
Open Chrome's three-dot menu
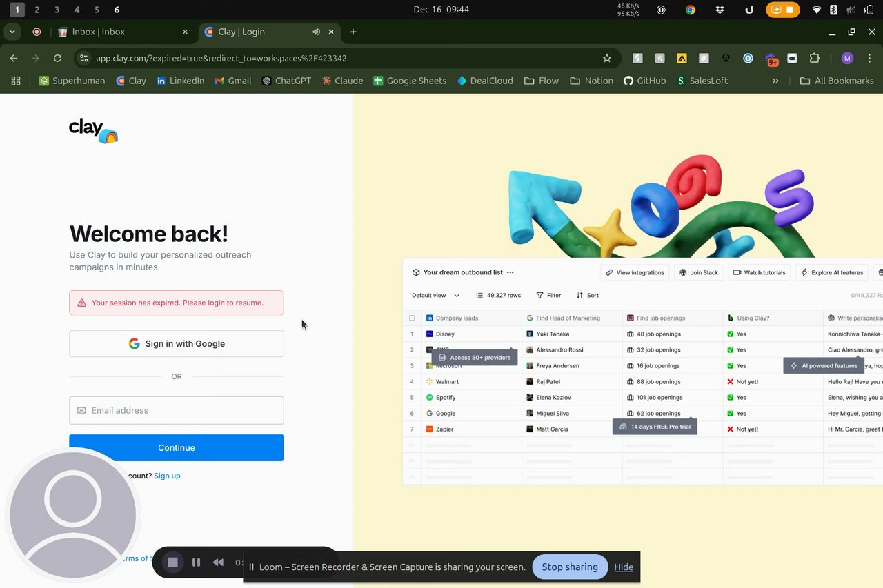[x=869, y=59]
